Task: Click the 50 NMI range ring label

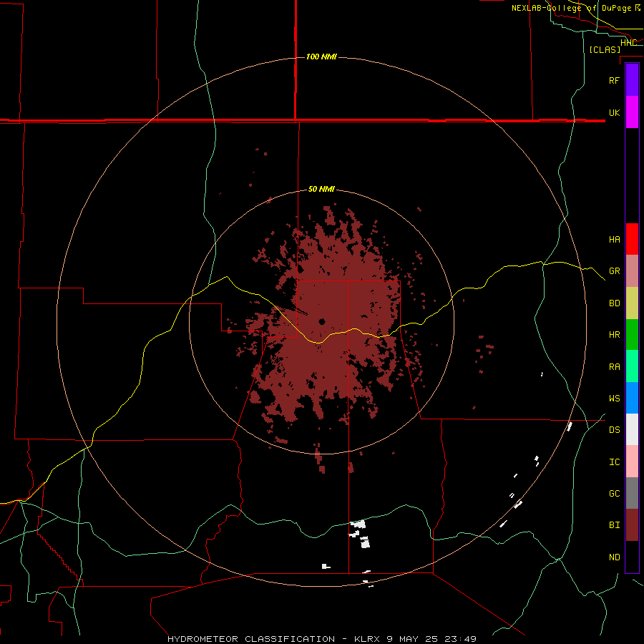Action: point(321,190)
